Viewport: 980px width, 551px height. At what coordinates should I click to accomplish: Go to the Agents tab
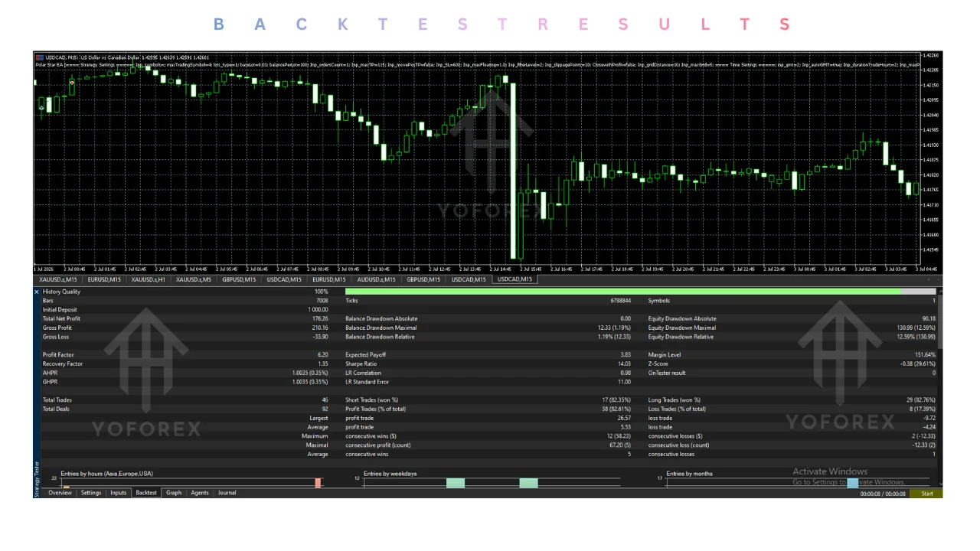pyautogui.click(x=200, y=493)
